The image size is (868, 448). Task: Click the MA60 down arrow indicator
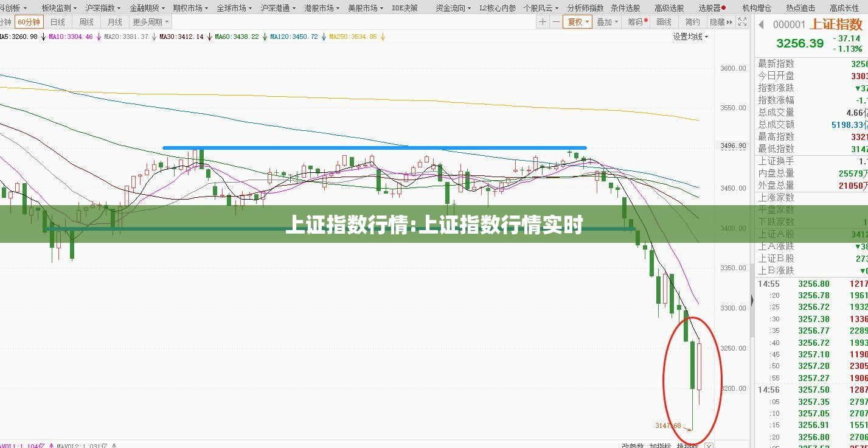264,37
